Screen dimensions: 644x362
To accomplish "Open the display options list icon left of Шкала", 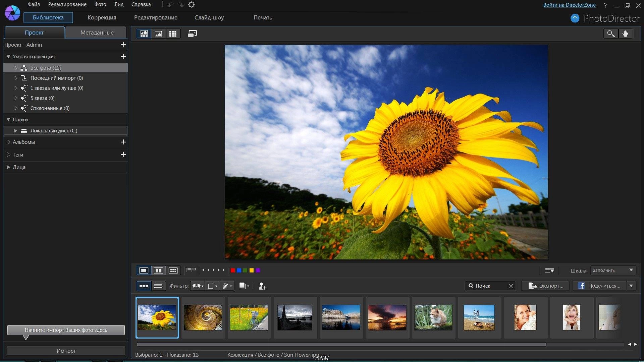I will point(549,270).
